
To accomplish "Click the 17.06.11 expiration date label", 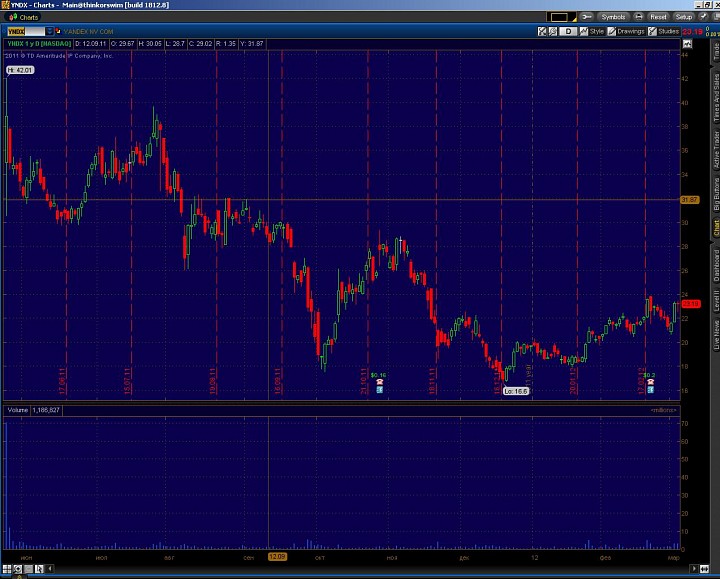I will (x=62, y=381).
